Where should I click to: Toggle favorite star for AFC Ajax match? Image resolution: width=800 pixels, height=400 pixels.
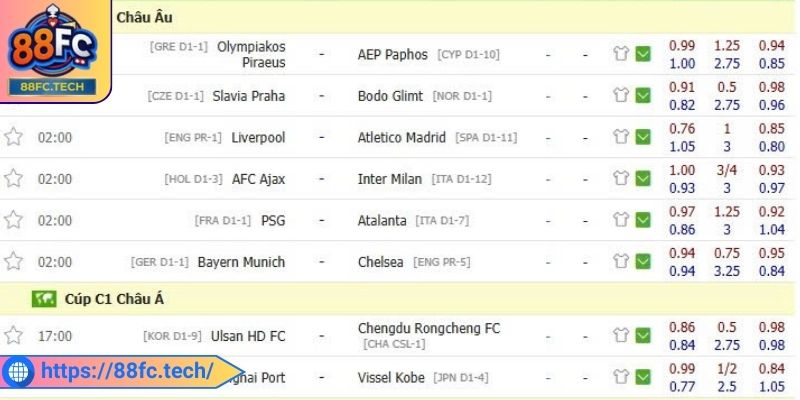(x=13, y=179)
